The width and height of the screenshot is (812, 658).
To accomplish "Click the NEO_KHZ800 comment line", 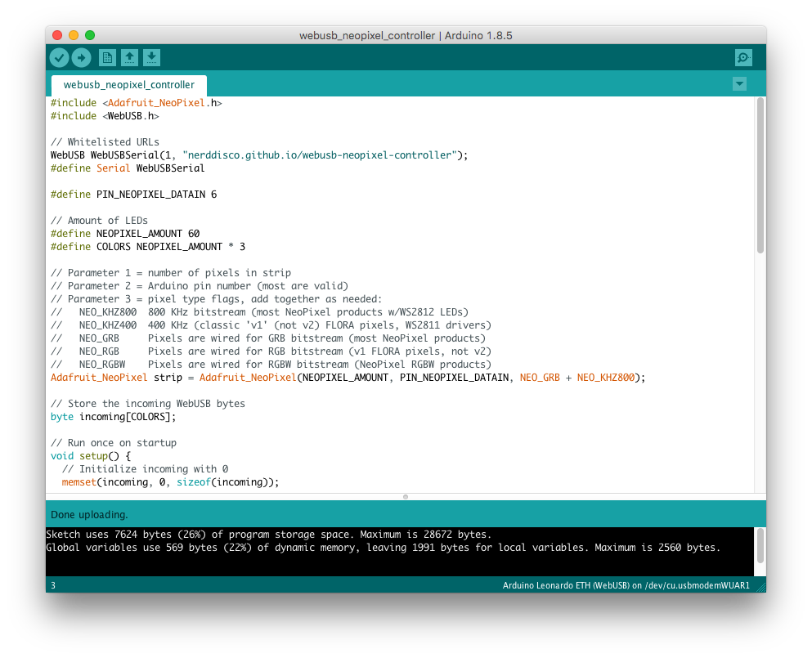I will [x=259, y=312].
